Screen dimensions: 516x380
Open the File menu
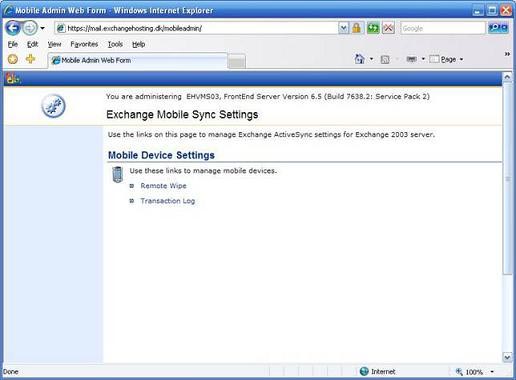click(13, 44)
